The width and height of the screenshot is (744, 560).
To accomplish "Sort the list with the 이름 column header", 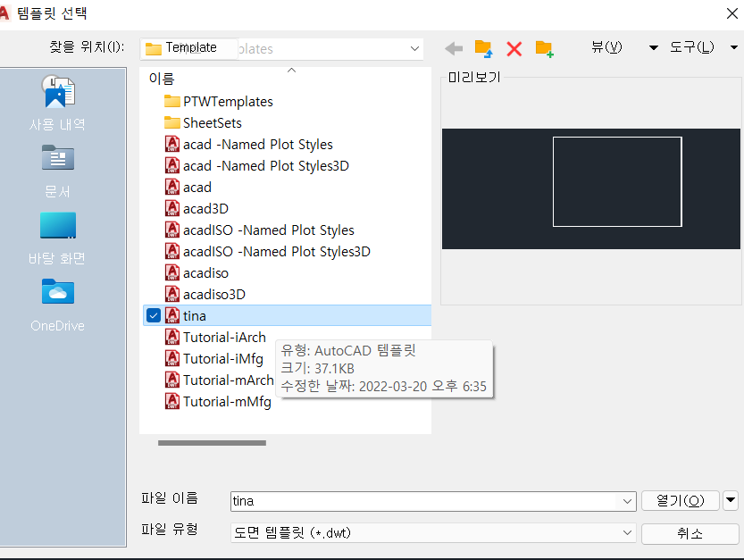I will click(x=162, y=79).
